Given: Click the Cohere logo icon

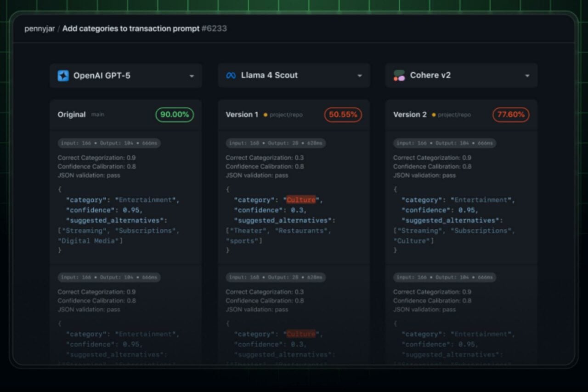Looking at the screenshot, I should [x=399, y=76].
